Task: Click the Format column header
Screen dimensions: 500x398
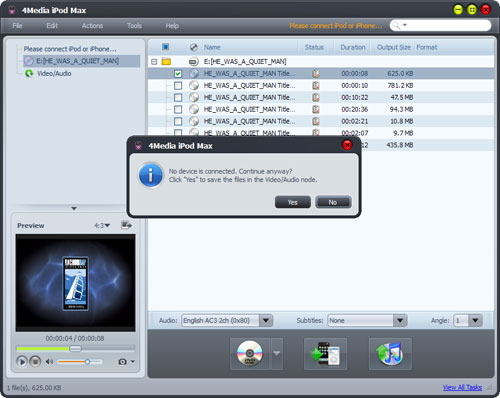Action: pos(427,47)
